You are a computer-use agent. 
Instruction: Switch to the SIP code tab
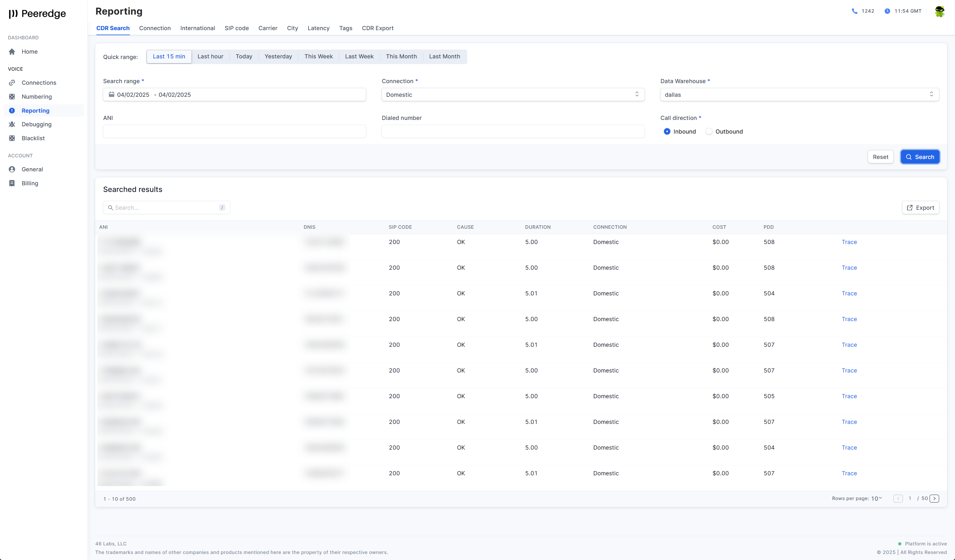click(x=236, y=28)
